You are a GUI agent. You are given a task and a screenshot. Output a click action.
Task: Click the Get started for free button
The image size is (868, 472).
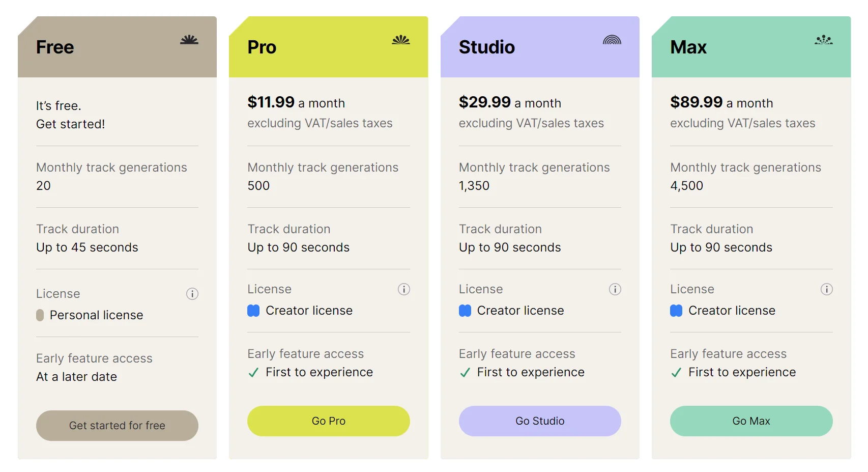click(x=117, y=426)
